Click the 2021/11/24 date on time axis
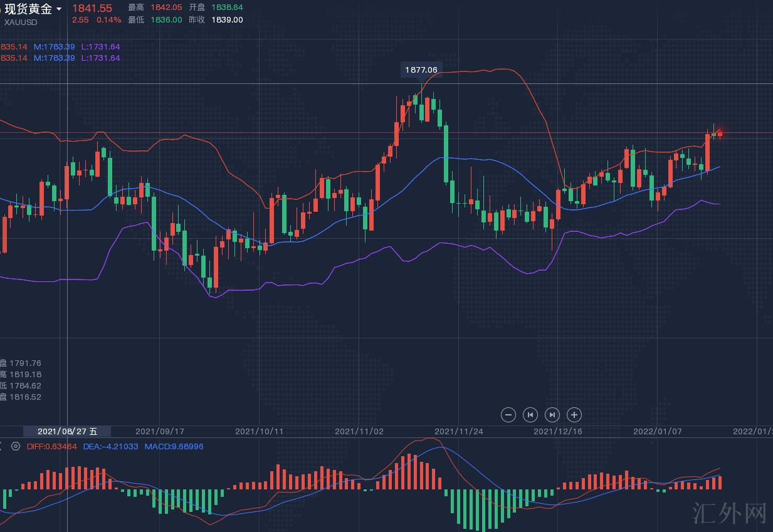Screen dimensions: 773x532 [x=458, y=431]
